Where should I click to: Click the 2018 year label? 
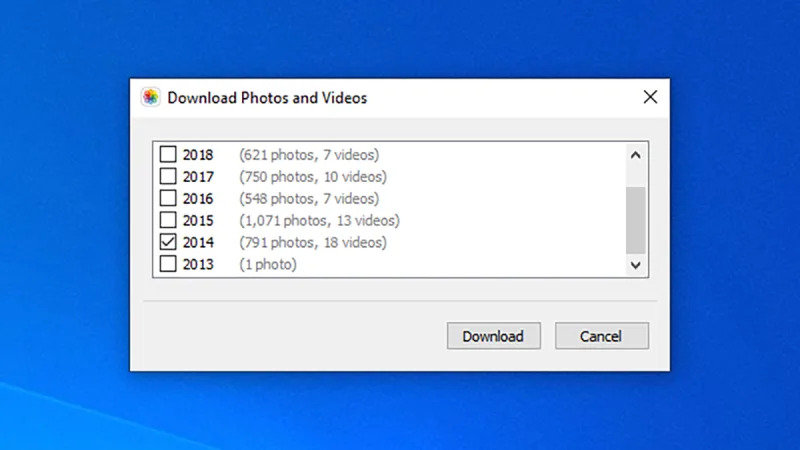tap(198, 155)
